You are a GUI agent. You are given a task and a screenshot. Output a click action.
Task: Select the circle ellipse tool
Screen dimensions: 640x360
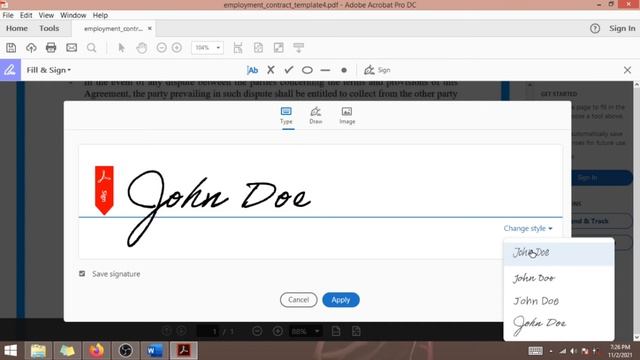coord(307,70)
